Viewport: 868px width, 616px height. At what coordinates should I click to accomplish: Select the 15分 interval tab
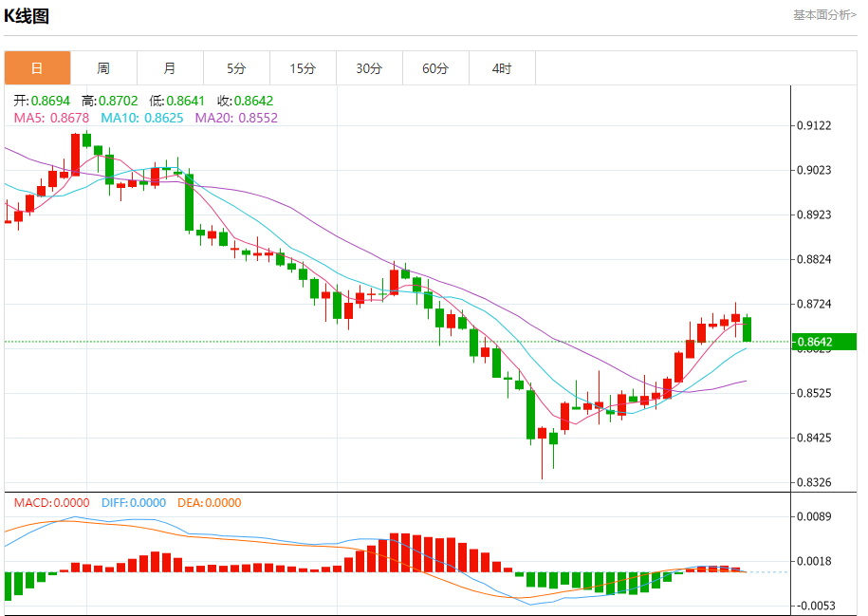click(303, 68)
